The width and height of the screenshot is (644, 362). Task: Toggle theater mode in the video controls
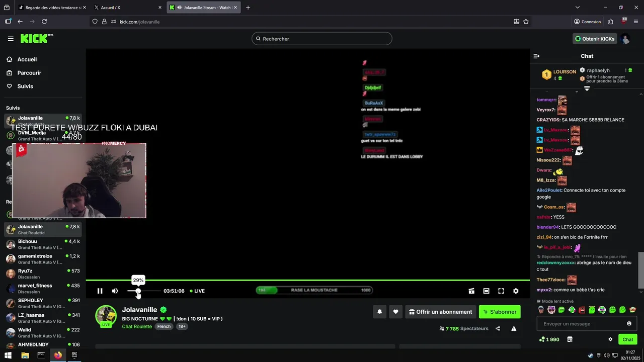[x=486, y=291]
